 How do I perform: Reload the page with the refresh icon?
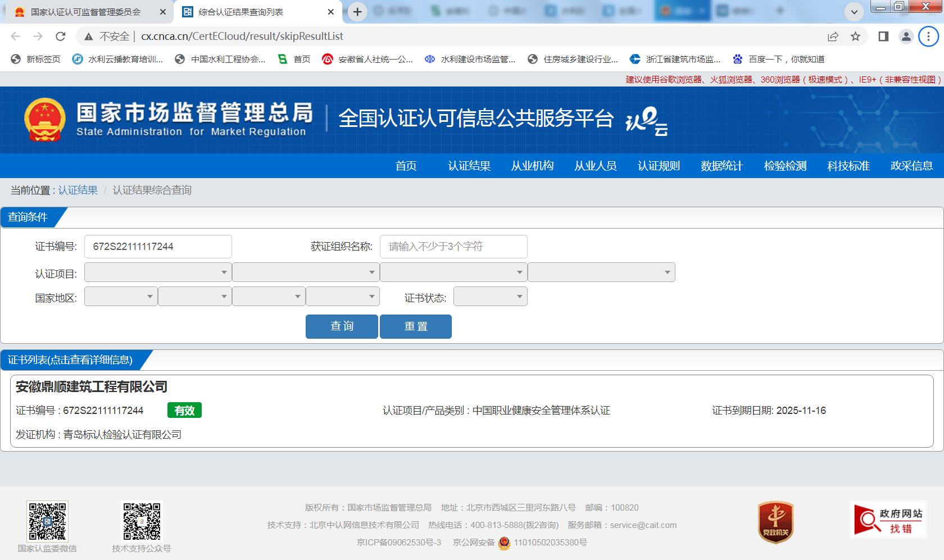click(x=60, y=37)
